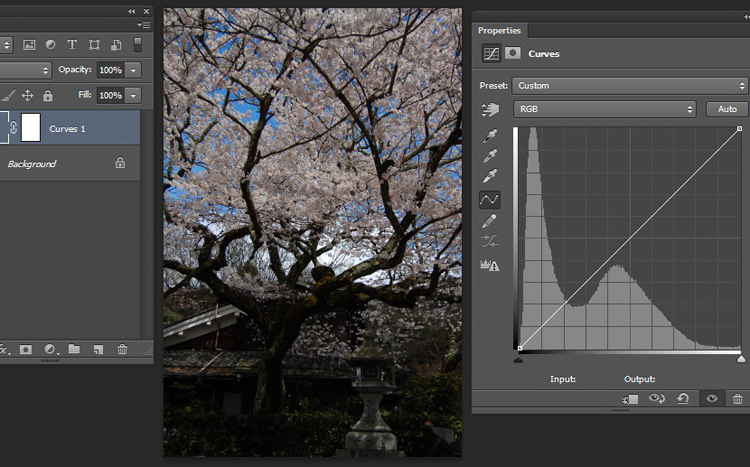Click the Fill 100% value field

coord(111,95)
